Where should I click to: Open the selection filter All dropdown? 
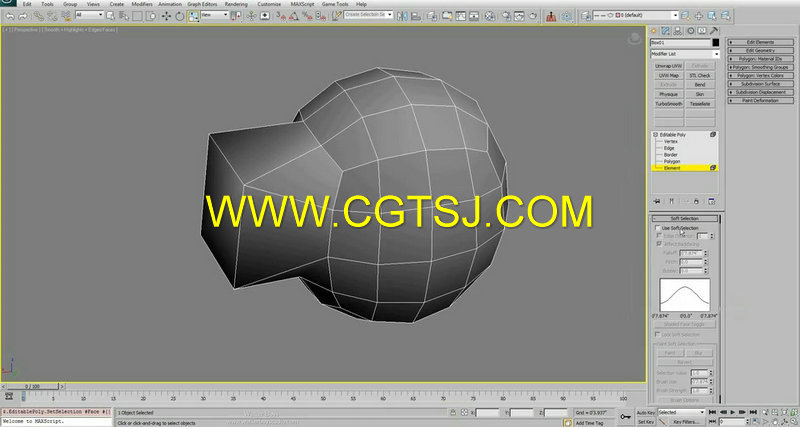point(89,15)
